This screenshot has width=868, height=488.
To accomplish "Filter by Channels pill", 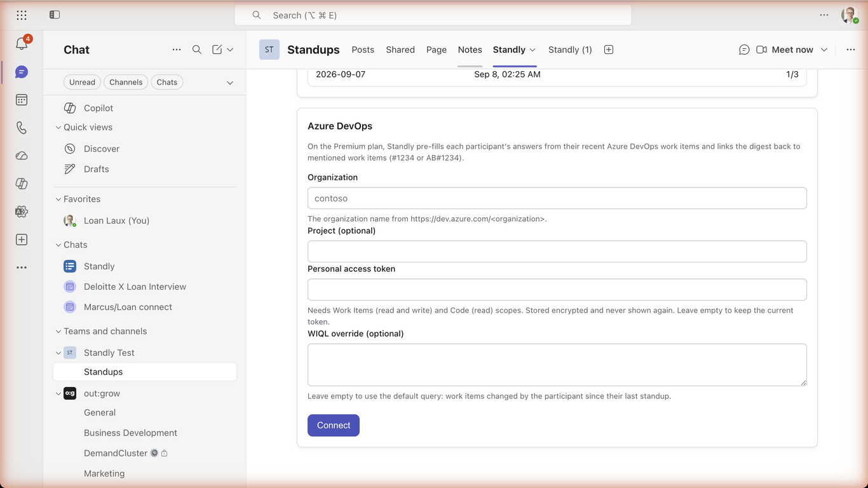I will click(126, 82).
